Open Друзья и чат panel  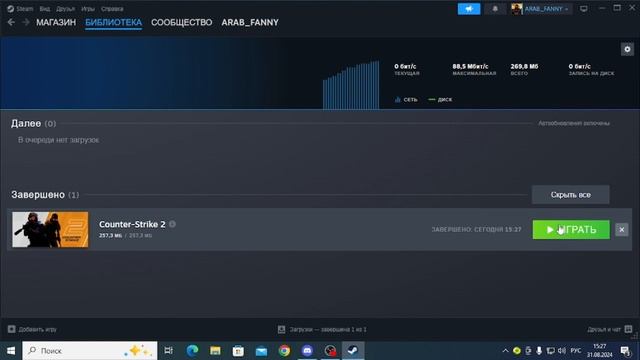(610, 329)
